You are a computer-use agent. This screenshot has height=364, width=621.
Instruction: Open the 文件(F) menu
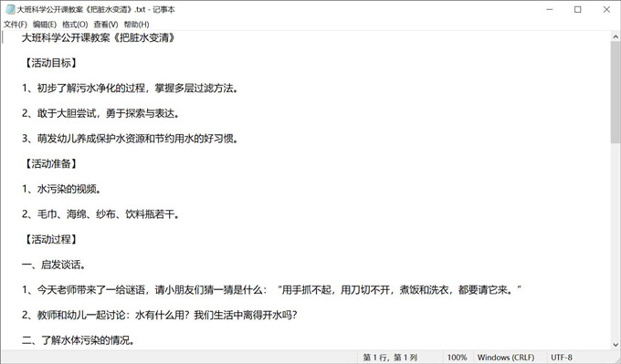point(16,25)
